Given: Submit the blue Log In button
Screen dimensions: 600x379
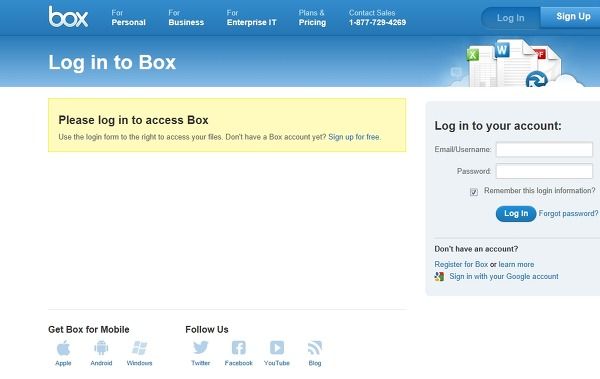Looking at the screenshot, I should point(516,214).
